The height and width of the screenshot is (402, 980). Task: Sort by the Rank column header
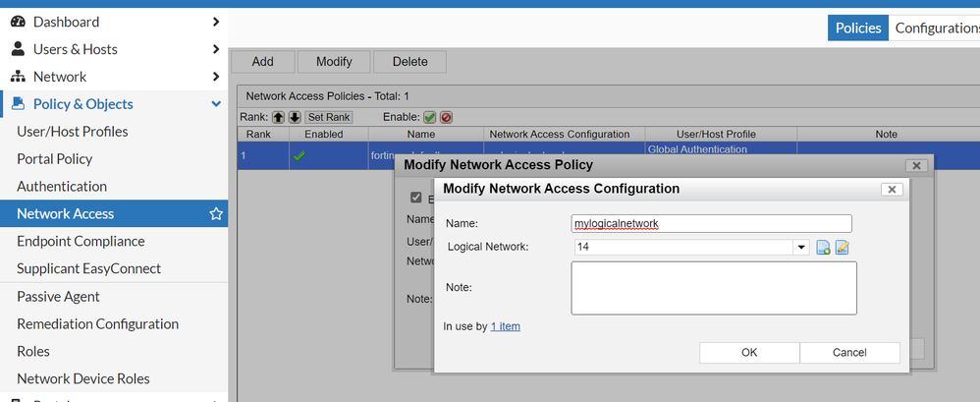pyautogui.click(x=263, y=135)
